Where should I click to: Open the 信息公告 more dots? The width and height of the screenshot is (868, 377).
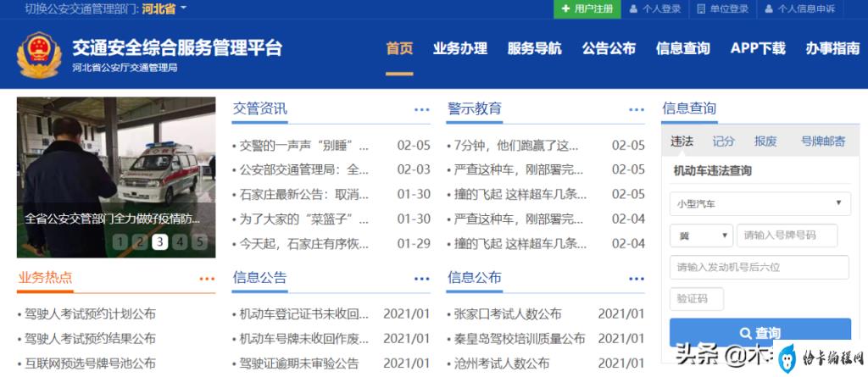pyautogui.click(x=421, y=279)
